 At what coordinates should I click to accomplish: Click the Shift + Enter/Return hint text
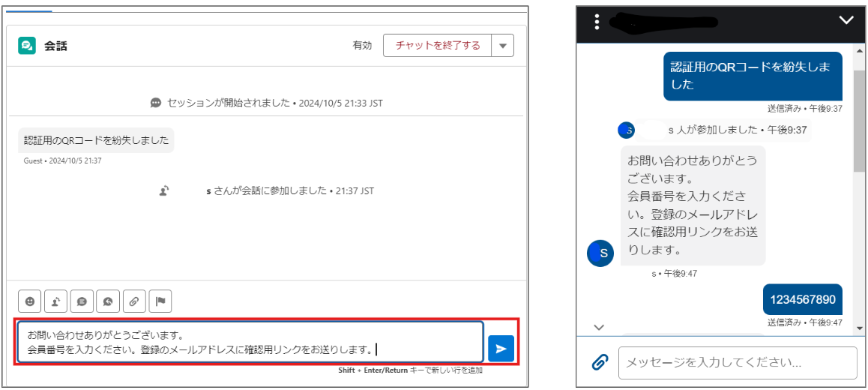pos(410,370)
